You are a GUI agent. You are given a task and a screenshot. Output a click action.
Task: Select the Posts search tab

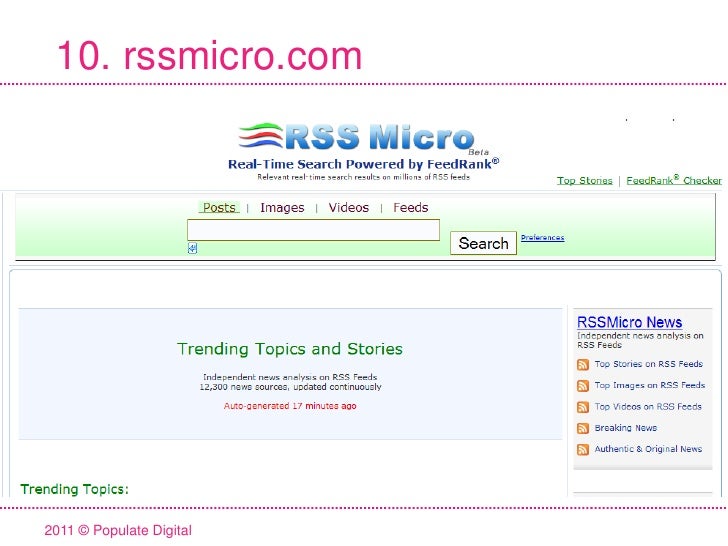tap(219, 208)
